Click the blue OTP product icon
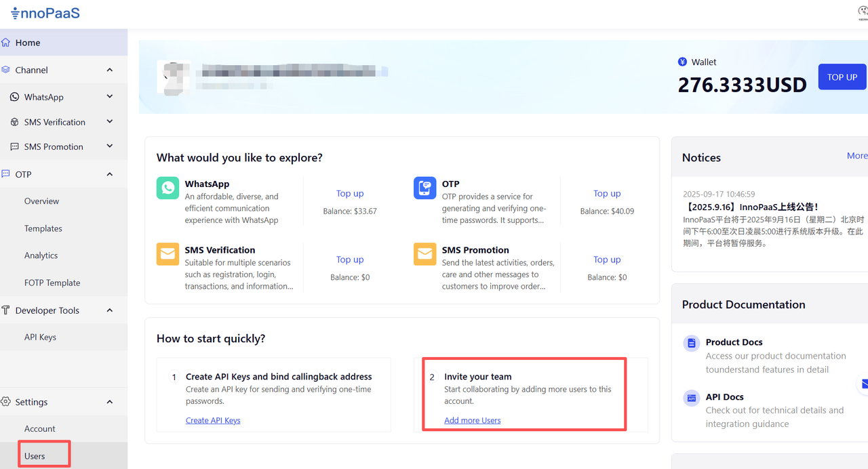Image resolution: width=868 pixels, height=469 pixels. click(425, 188)
